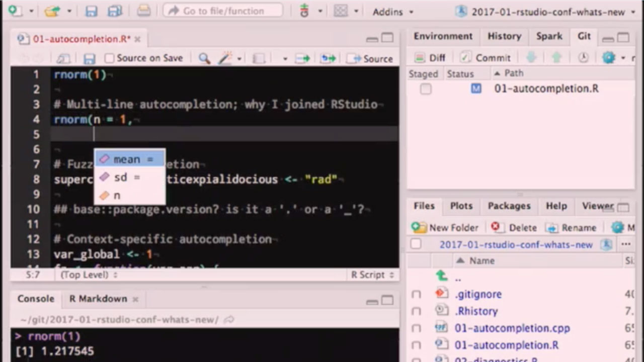Stage 01-autocompletion.R for commit
The height and width of the screenshot is (362, 644).
click(425, 89)
